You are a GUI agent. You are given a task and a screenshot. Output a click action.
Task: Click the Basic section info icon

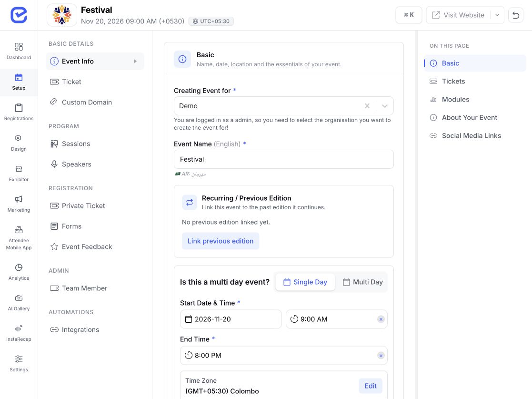[x=182, y=59]
